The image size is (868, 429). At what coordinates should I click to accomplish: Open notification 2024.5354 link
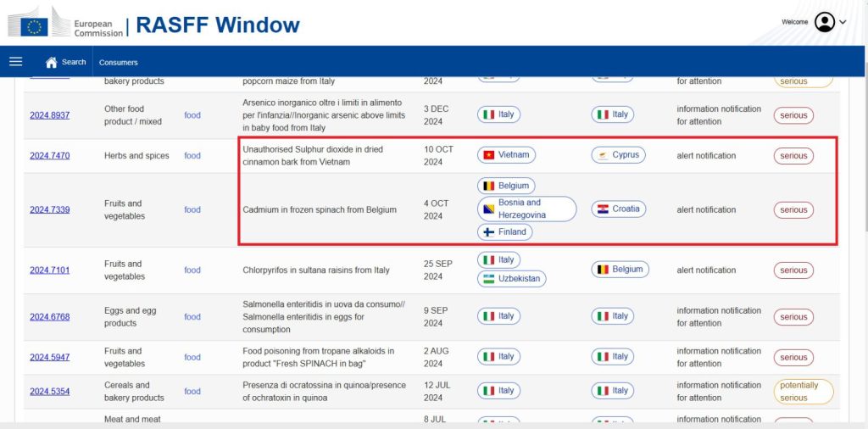click(x=49, y=392)
